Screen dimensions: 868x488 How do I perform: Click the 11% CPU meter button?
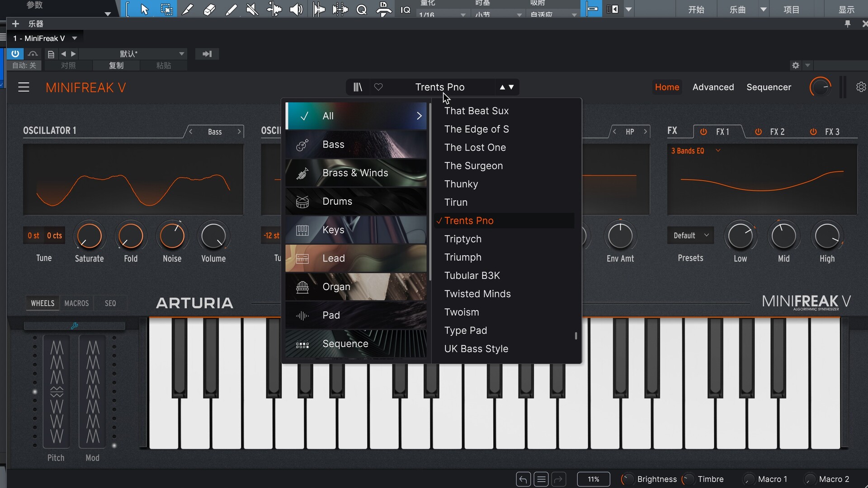[594, 479]
